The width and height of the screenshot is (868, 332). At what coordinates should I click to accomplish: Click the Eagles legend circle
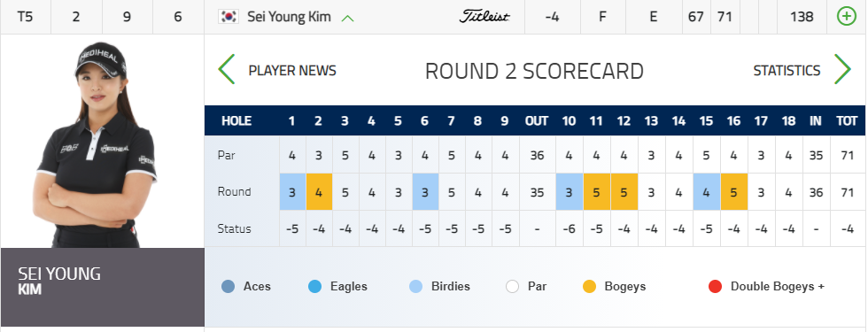click(x=315, y=287)
